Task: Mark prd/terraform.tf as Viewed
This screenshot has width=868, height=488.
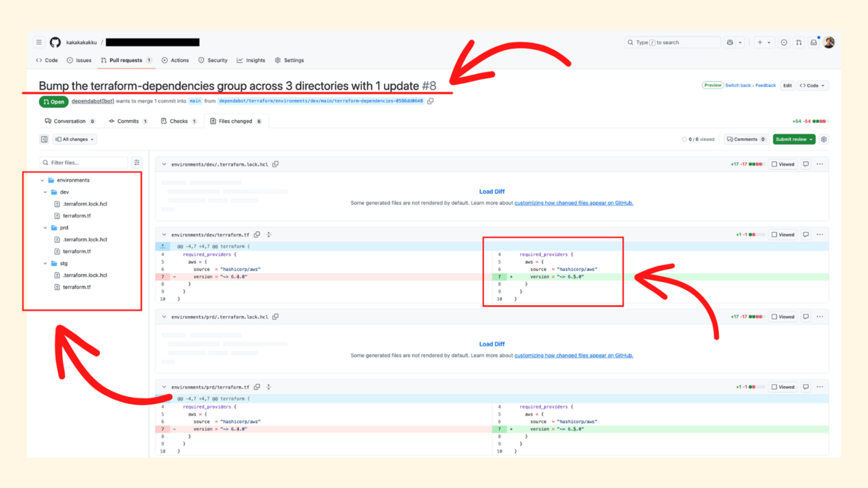Action: pos(783,387)
